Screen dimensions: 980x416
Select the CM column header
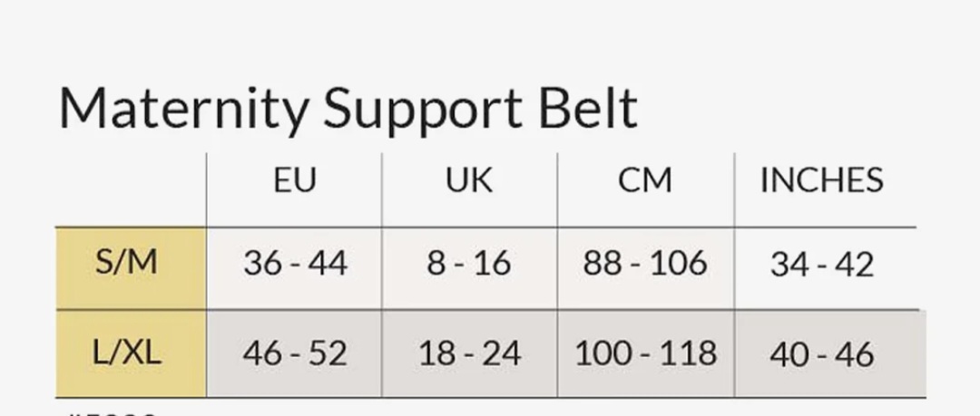[645, 180]
